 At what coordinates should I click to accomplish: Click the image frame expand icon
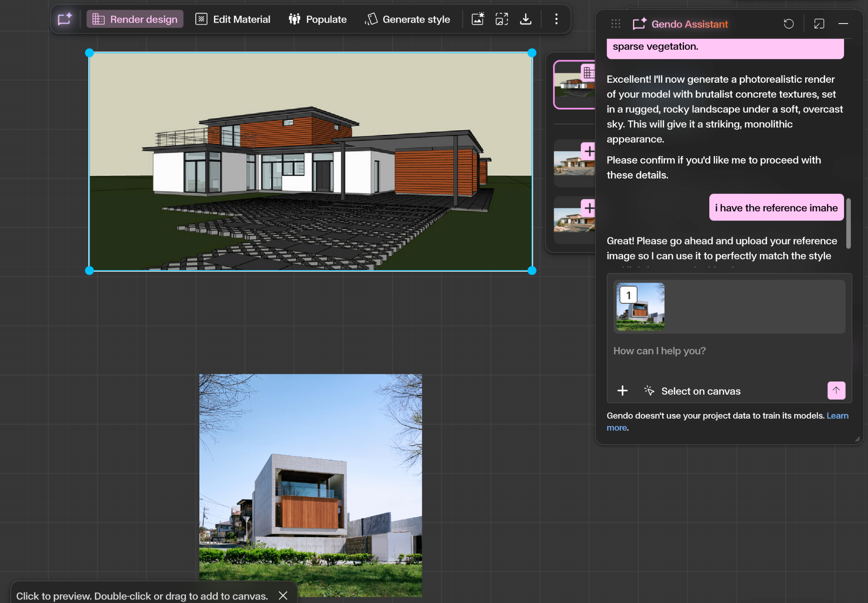click(502, 19)
